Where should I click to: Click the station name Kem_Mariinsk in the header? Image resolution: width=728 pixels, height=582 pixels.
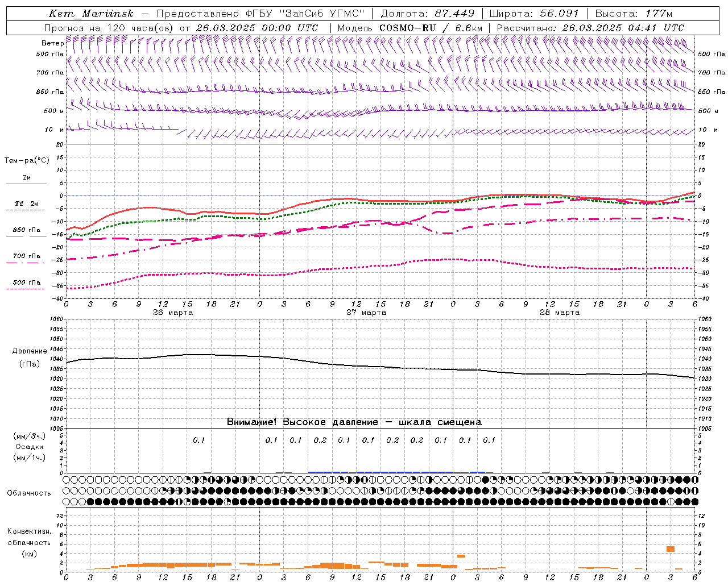point(92,14)
